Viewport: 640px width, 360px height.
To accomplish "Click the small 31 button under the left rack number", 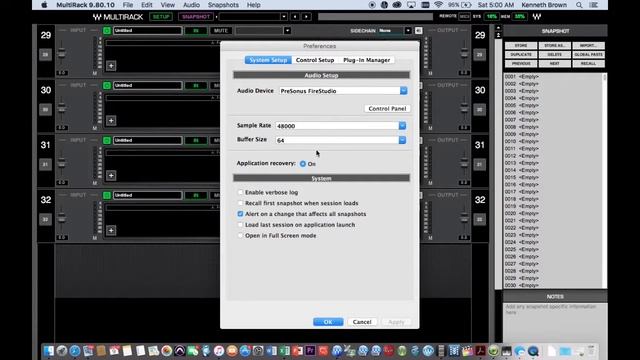I will click(46, 164).
